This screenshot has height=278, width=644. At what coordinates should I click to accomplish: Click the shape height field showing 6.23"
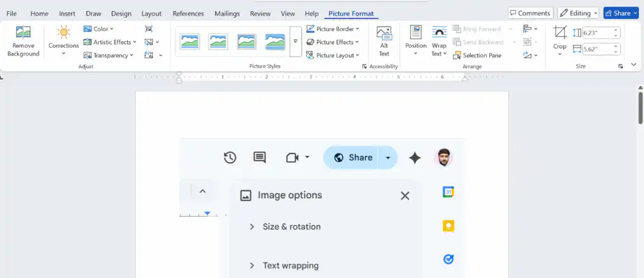tap(597, 33)
